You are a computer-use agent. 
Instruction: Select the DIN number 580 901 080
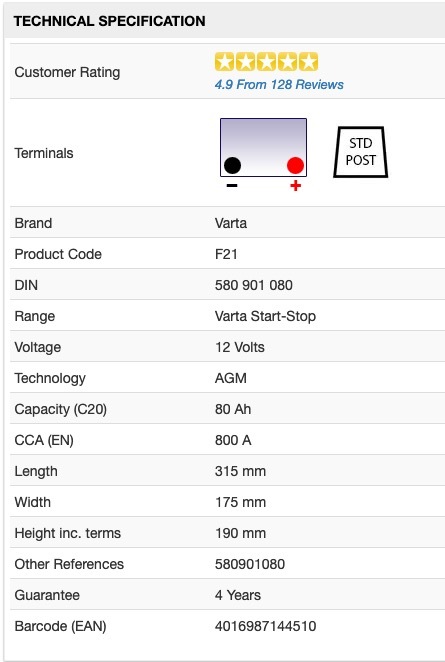click(253, 285)
